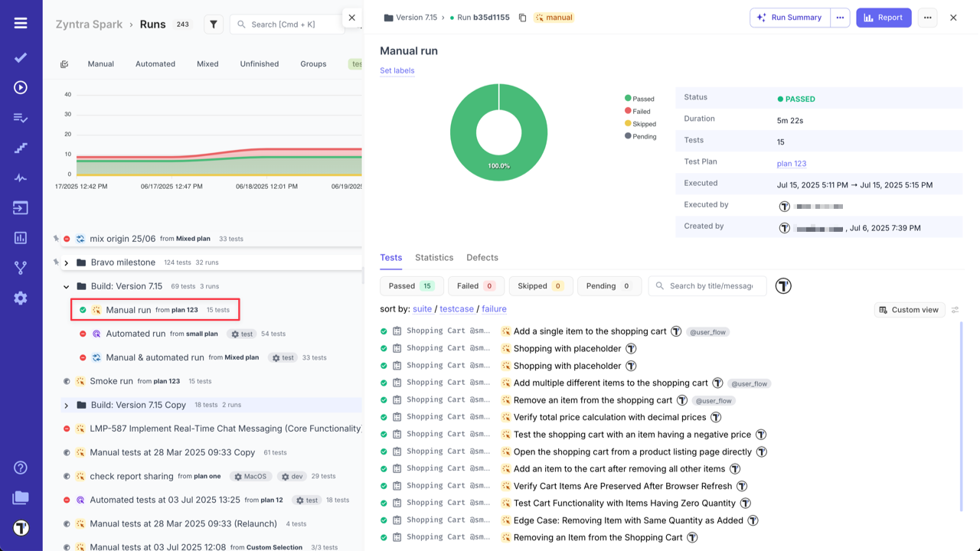Select the test cases checkmark icon in sidebar
980x551 pixels.
[20, 57]
